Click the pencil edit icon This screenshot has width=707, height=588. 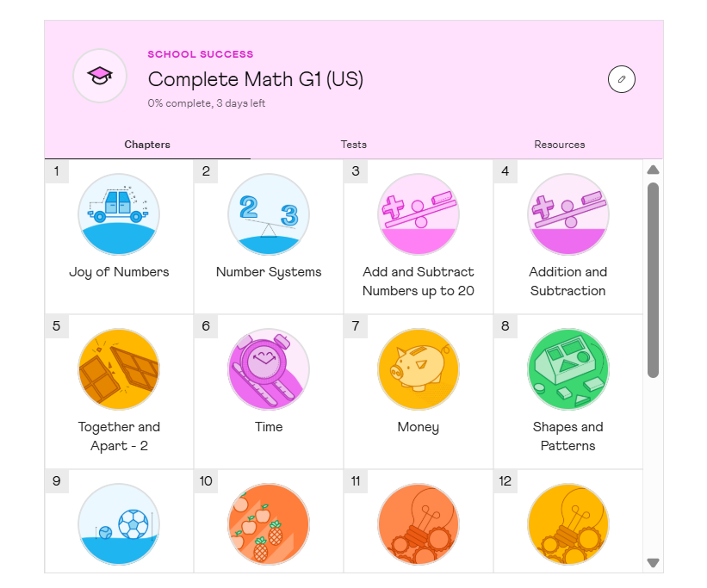coord(621,80)
